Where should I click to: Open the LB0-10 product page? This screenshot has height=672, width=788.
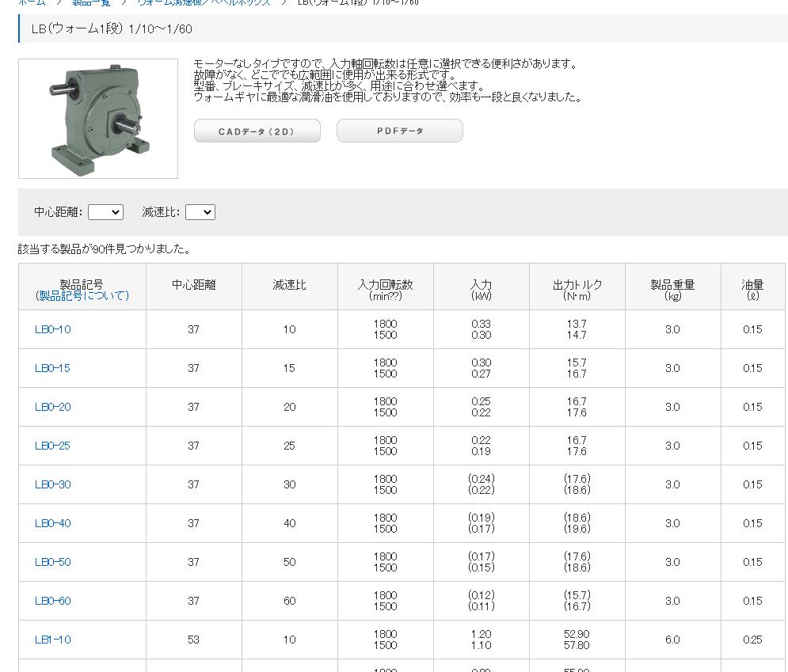tap(51, 329)
